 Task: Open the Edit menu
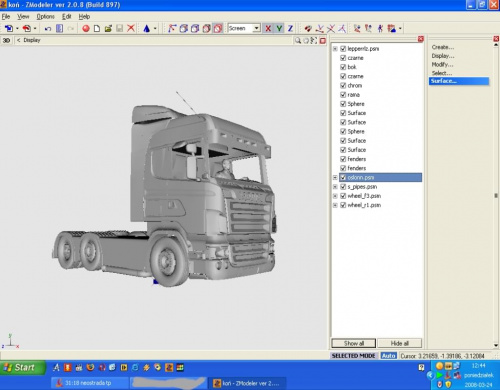[x=67, y=17]
